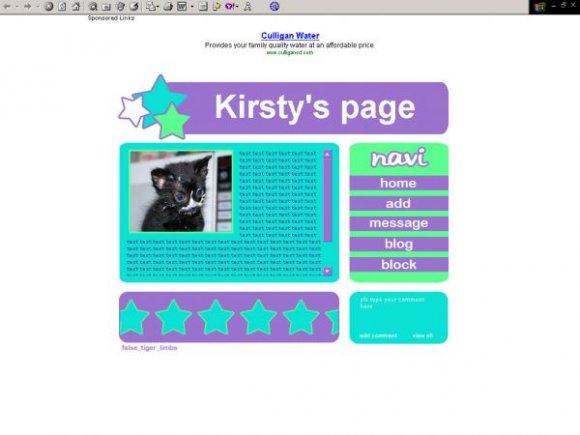Viewport: 580px width, 435px height.
Task: Click the letter A toolbar icon
Action: 248,6
